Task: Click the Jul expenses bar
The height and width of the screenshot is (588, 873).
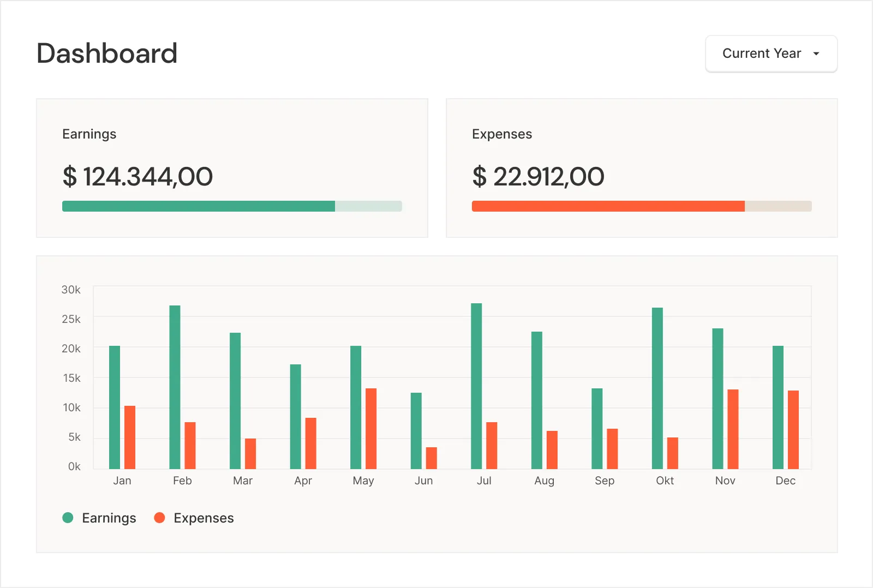Action: coord(492,446)
